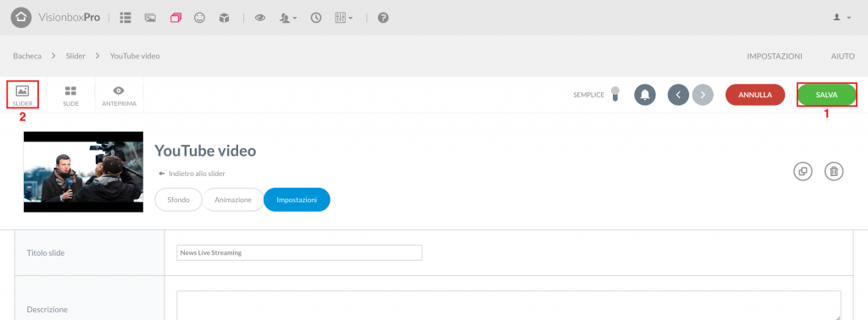The height and width of the screenshot is (320, 868).
Task: Click the green SALVA button
Action: point(826,95)
